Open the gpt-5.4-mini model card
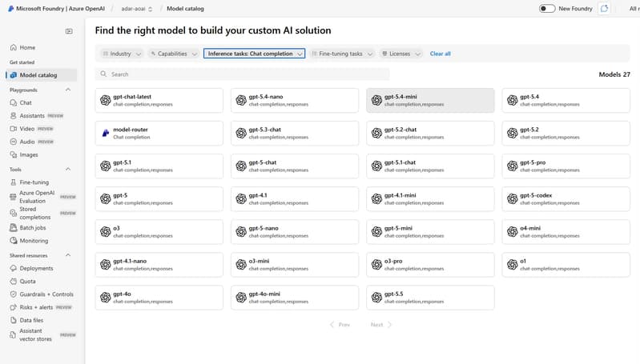Image resolution: width=640 pixels, height=364 pixels. pyautogui.click(x=430, y=100)
